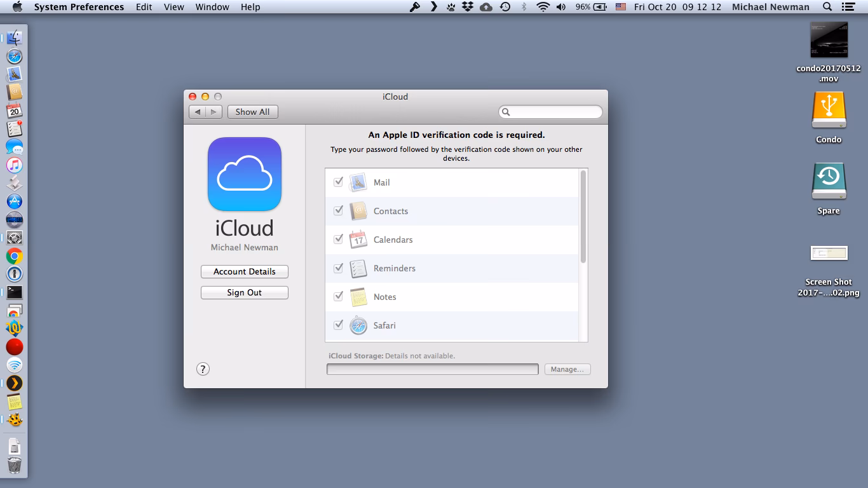Screen dimensions: 868x488
Task: Open Time Machine menu bar icon
Action: coord(505,7)
